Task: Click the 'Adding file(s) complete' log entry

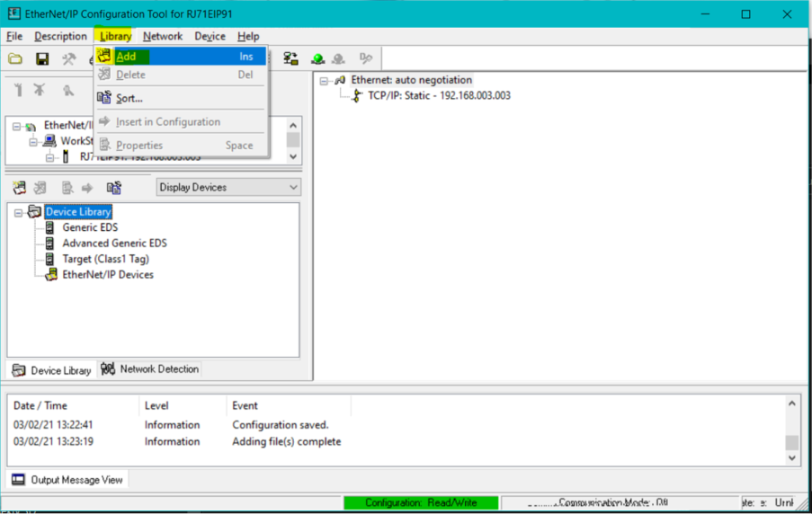Action: pos(286,441)
